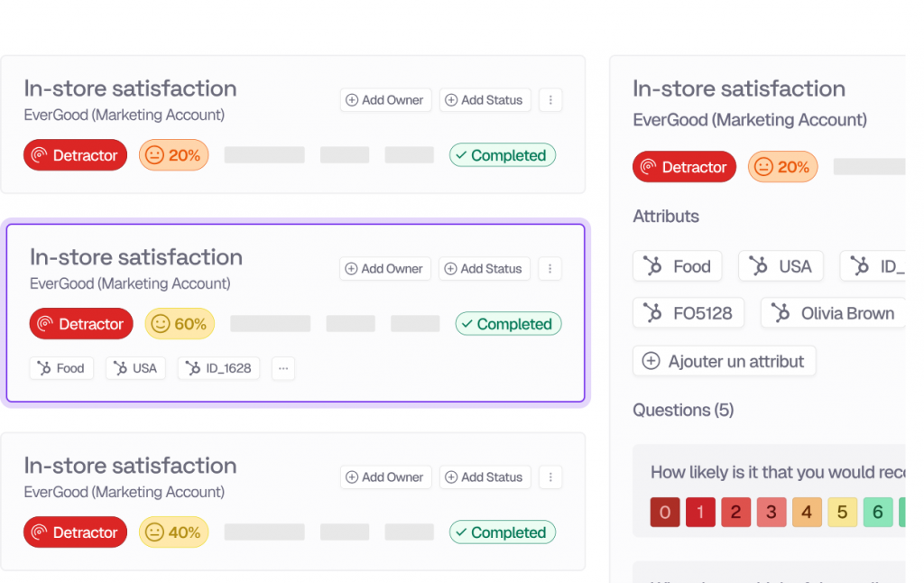Open the three-dot menu on the highlighted middle card
Image resolution: width=924 pixels, height=583 pixels.
click(x=550, y=269)
